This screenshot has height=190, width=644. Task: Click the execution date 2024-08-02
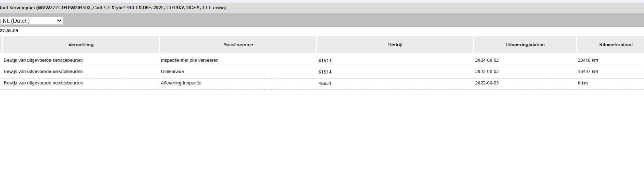click(x=487, y=60)
